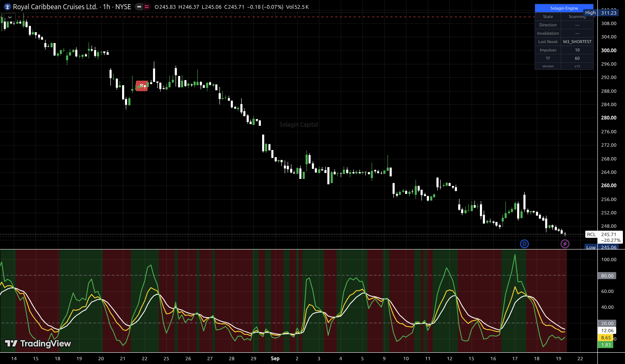Click the Impulses value 10
The height and width of the screenshot is (364, 625).
click(x=577, y=50)
